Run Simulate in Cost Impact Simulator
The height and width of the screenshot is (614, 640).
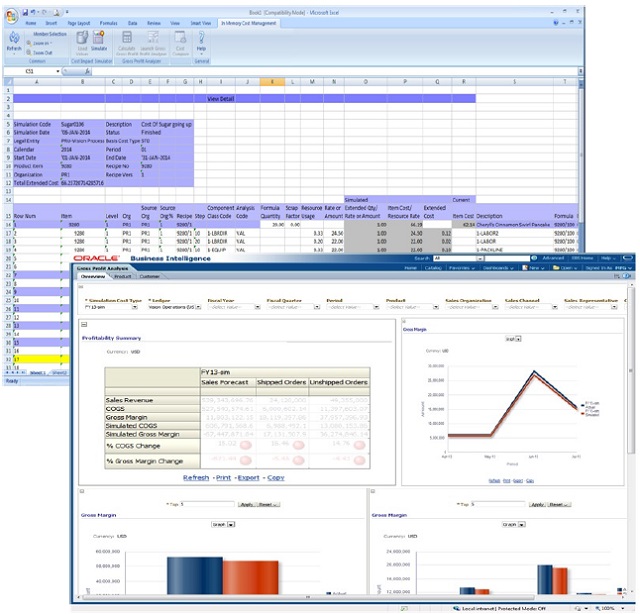tap(99, 42)
